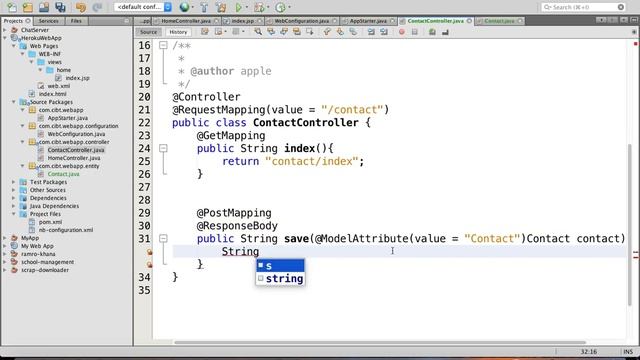Click the 32:16 cursor position status
The width and height of the screenshot is (640, 360).
[589, 351]
